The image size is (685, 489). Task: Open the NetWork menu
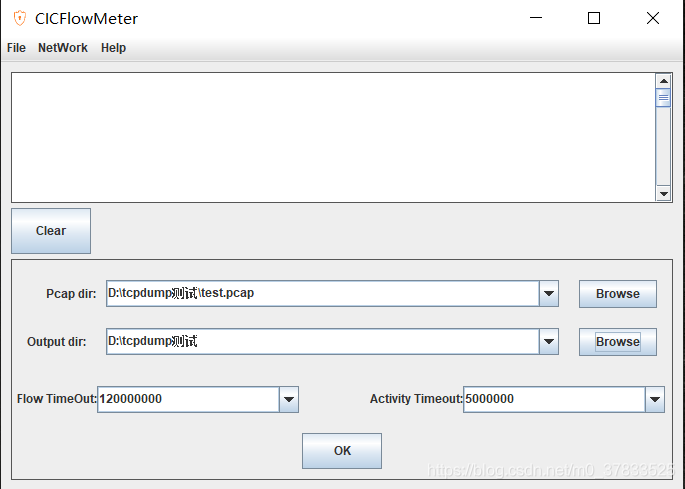point(63,48)
